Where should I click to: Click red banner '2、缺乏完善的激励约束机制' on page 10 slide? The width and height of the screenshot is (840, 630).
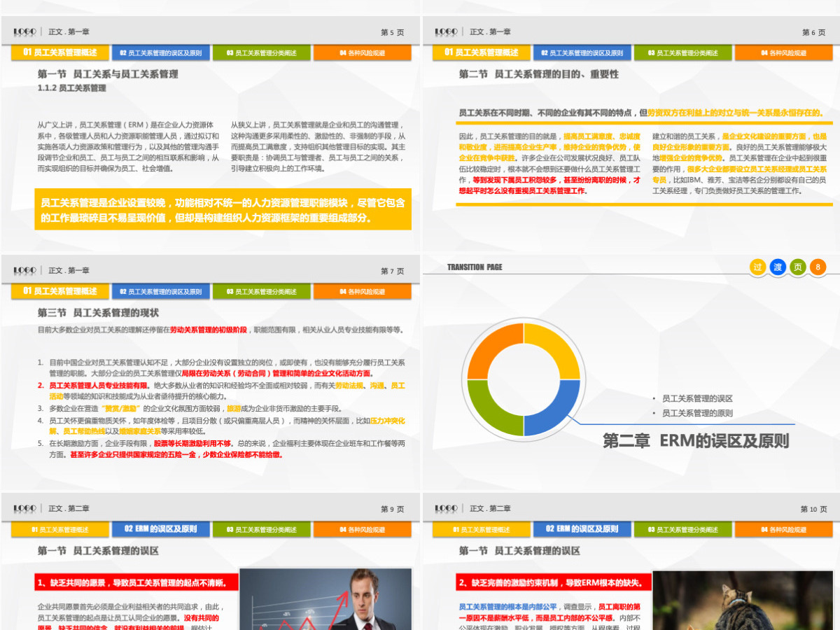(554, 582)
